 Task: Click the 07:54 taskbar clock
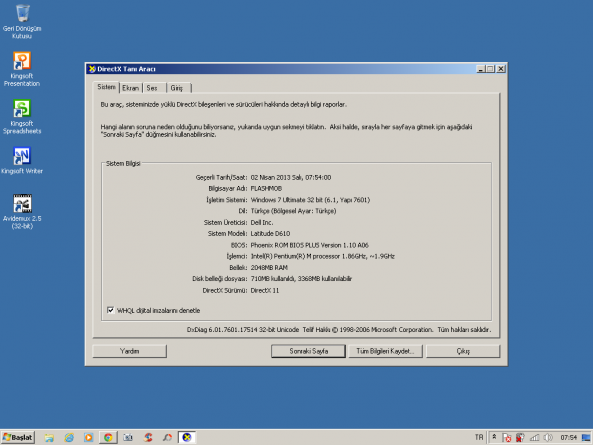pos(568,437)
